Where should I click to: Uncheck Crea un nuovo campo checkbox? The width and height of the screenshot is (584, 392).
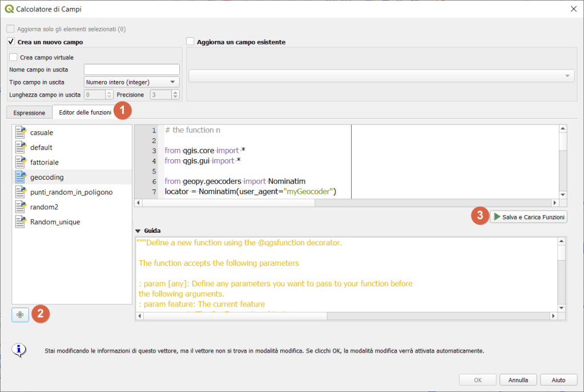(11, 42)
